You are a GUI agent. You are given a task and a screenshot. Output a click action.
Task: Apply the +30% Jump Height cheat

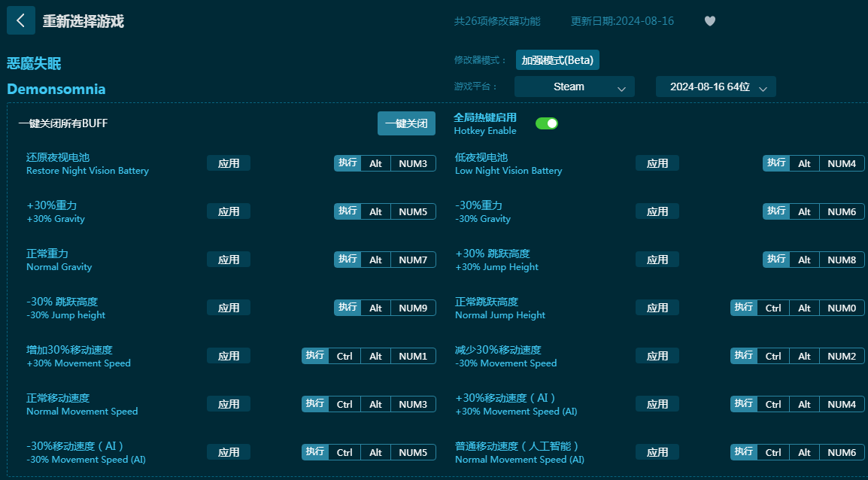[x=657, y=260]
